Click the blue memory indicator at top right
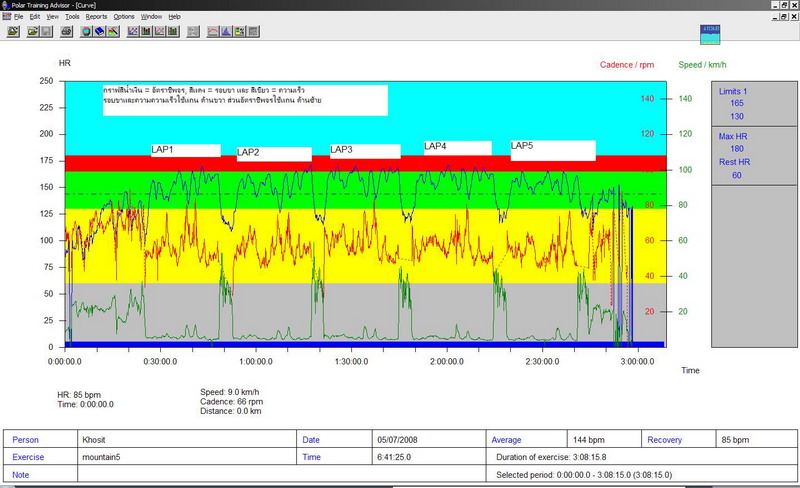 [710, 33]
